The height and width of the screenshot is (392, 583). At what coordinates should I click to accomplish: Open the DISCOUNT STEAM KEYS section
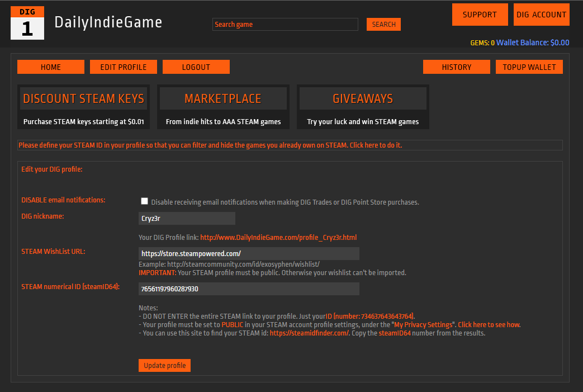click(83, 98)
